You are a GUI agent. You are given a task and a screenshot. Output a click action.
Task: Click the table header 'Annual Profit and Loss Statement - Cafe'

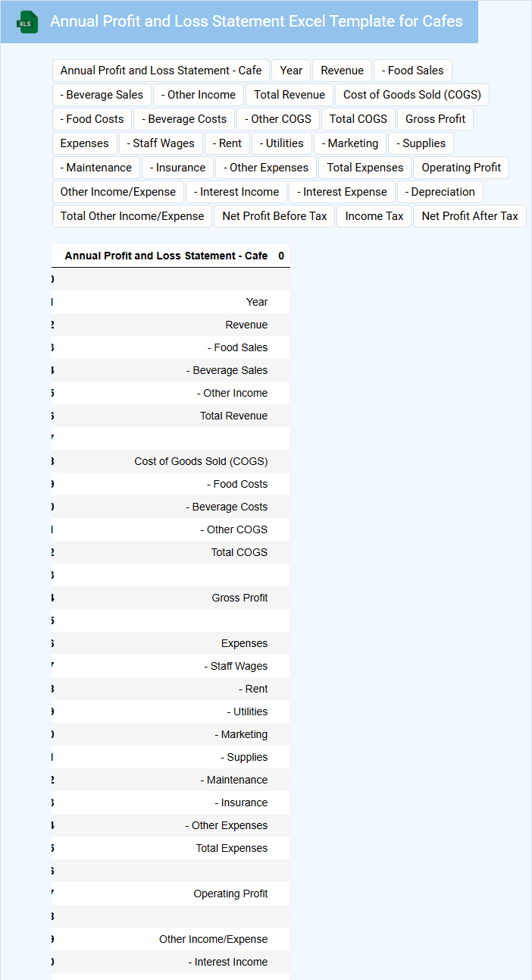pyautogui.click(x=166, y=256)
